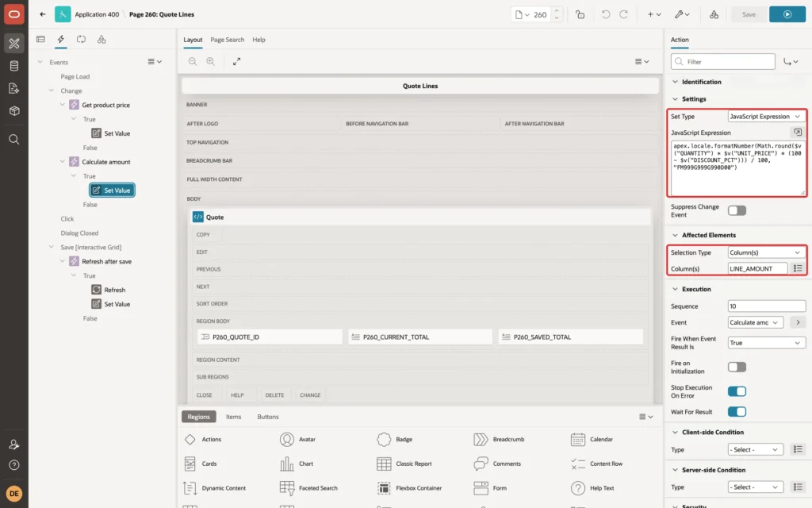Click the disabled Save button
This screenshot has height=508, width=812.
[749, 14]
